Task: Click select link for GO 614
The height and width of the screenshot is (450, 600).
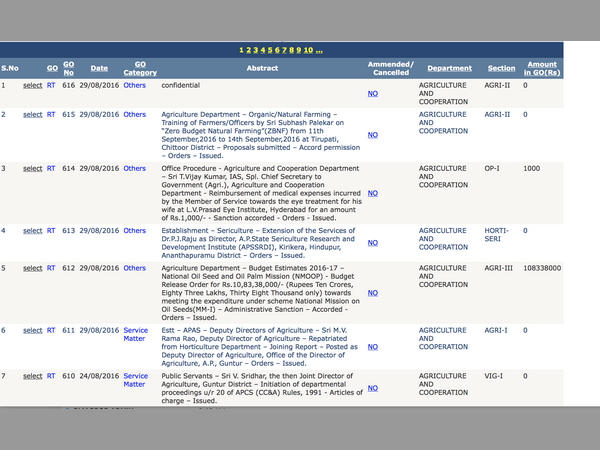Action: click(x=33, y=169)
